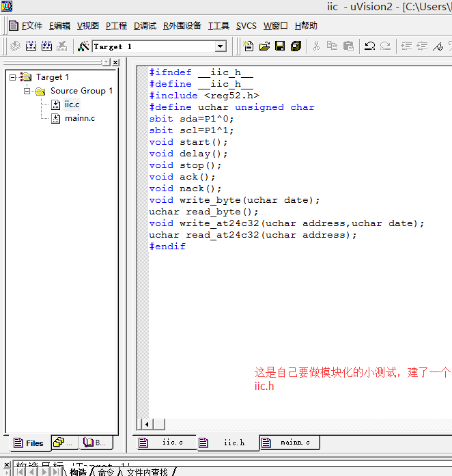452x476 pixels.
Task: Open the T工具 (Tools) menu
Action: click(218, 26)
